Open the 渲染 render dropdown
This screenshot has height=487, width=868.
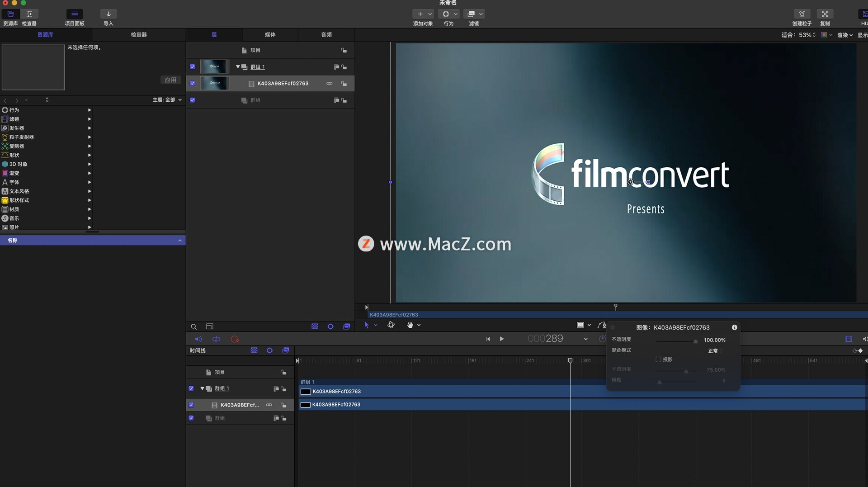click(x=844, y=35)
